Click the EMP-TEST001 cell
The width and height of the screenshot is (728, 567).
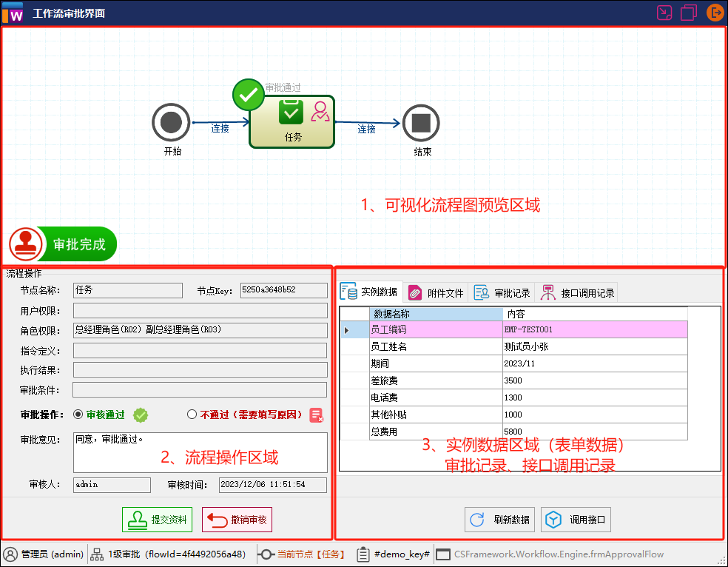click(x=596, y=329)
